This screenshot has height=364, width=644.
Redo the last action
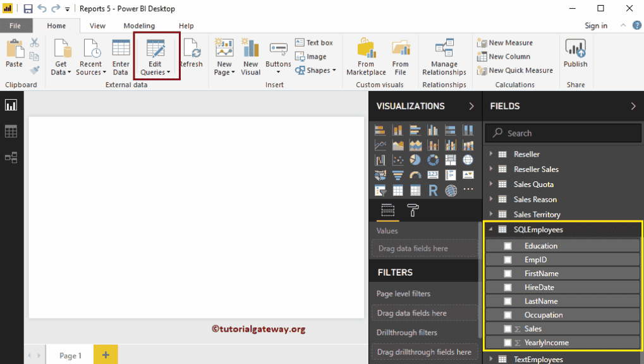56,8
